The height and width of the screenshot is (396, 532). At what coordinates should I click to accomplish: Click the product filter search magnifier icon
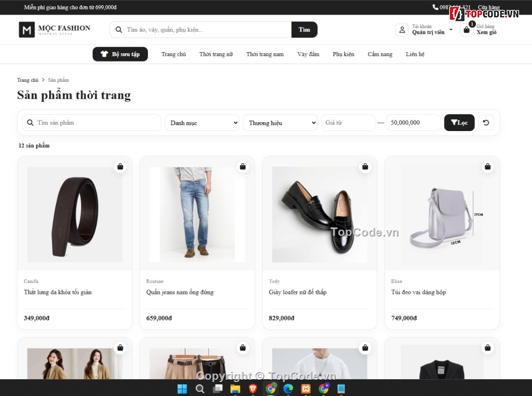30,123
